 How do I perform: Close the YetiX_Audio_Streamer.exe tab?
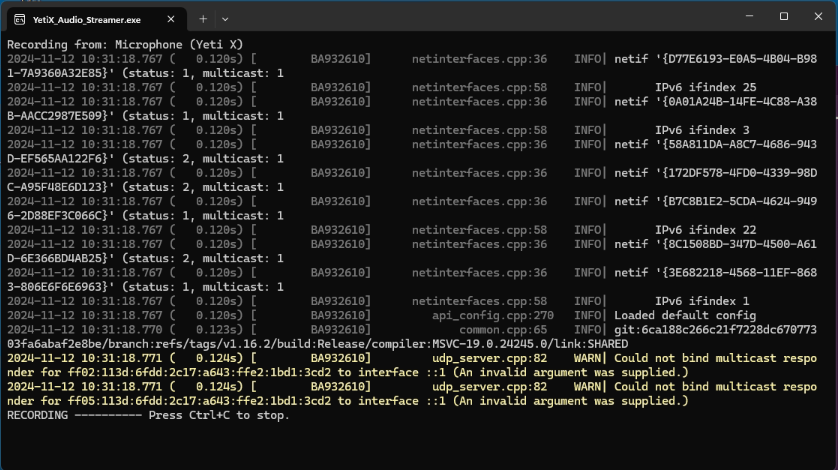point(170,19)
